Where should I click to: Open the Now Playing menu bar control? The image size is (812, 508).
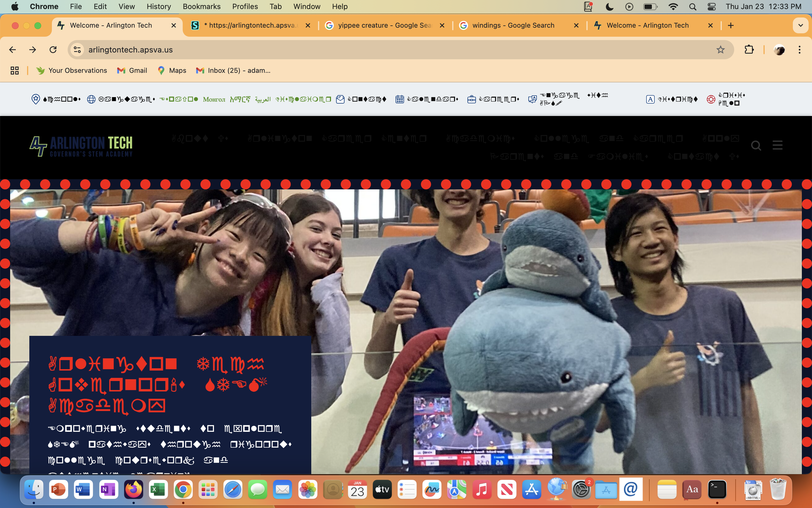[629, 7]
